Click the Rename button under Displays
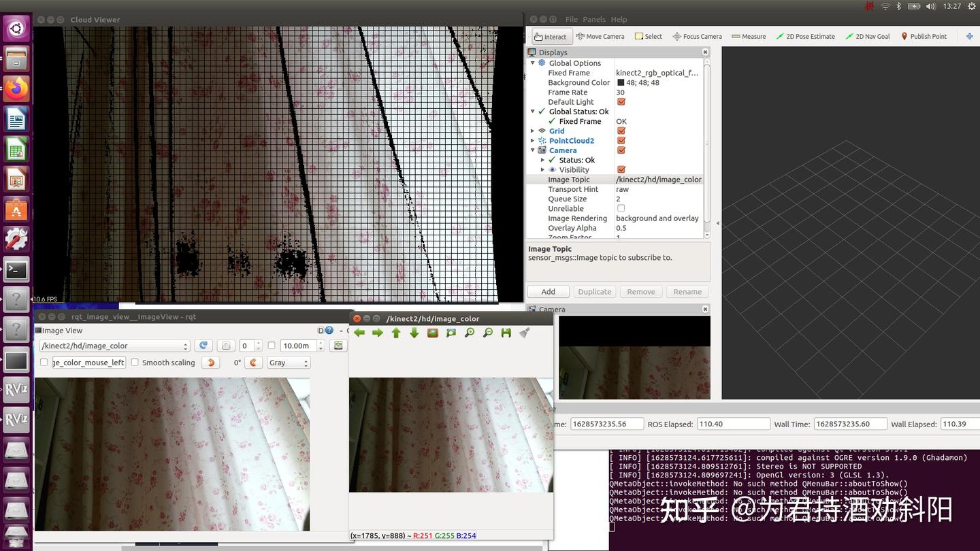The image size is (980, 551). click(687, 291)
